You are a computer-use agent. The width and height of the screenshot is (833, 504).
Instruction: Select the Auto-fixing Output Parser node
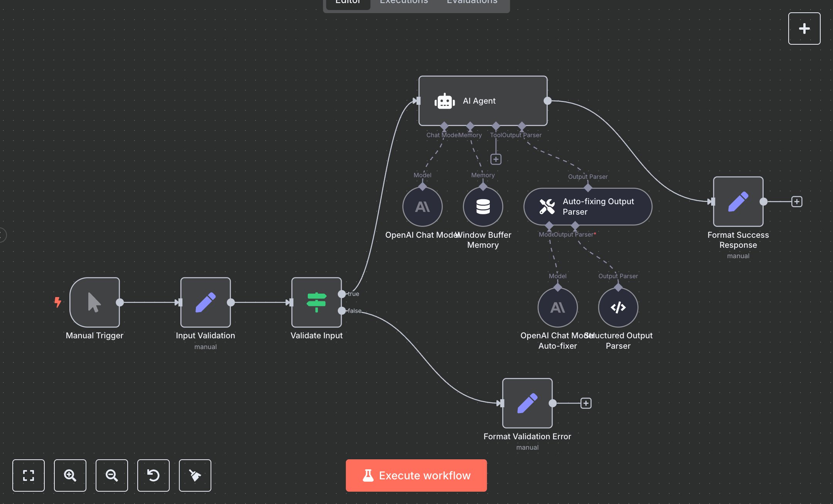tap(587, 207)
